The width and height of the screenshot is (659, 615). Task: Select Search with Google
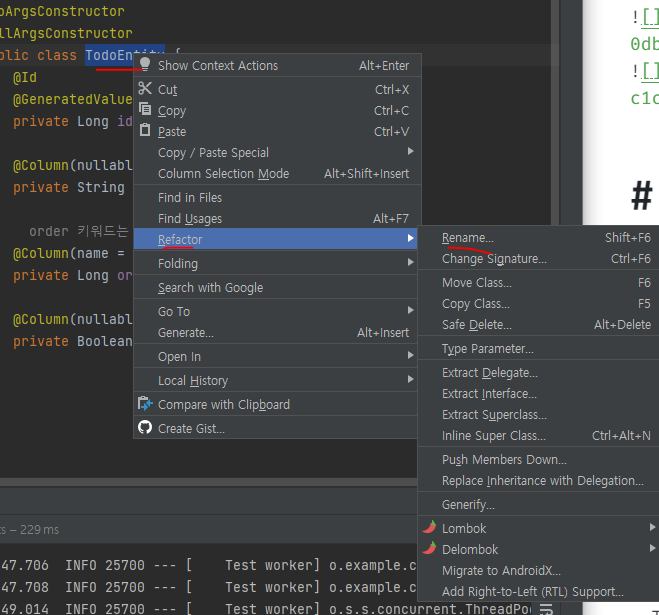point(210,287)
